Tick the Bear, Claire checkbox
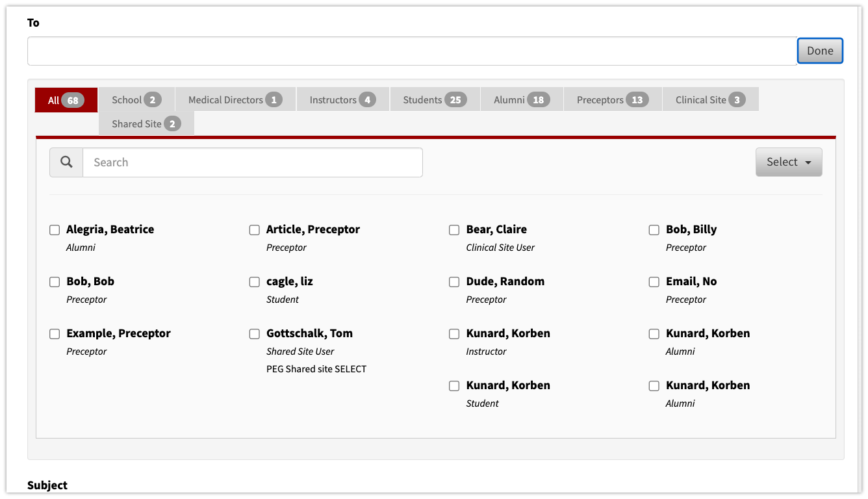Viewport: 868px width, 499px height. pyautogui.click(x=454, y=230)
